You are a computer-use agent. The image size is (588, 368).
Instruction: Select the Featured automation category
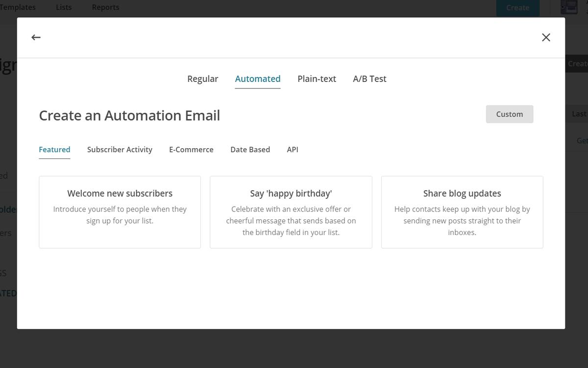click(x=54, y=150)
